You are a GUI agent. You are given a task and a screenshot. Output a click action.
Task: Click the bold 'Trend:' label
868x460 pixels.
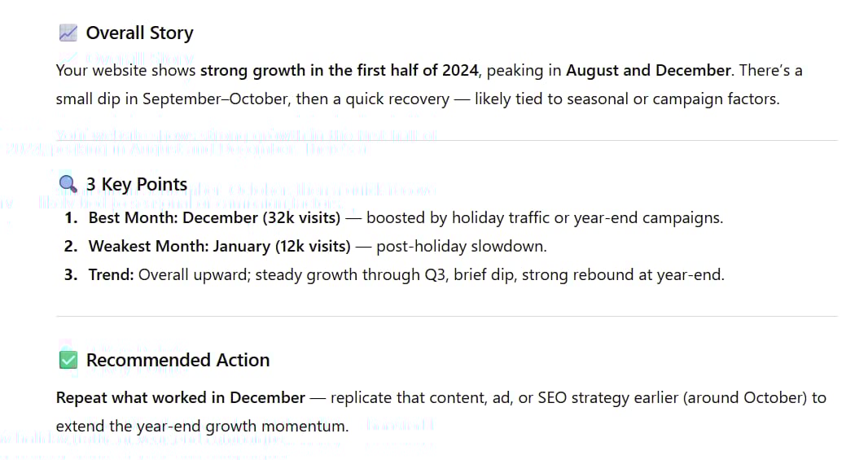coord(112,274)
